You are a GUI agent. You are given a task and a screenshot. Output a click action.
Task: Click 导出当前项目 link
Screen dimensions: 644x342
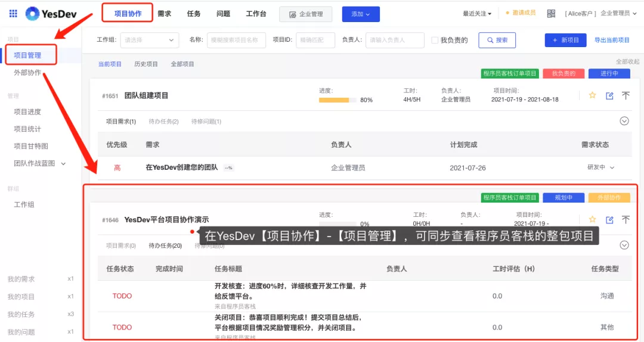pos(612,41)
